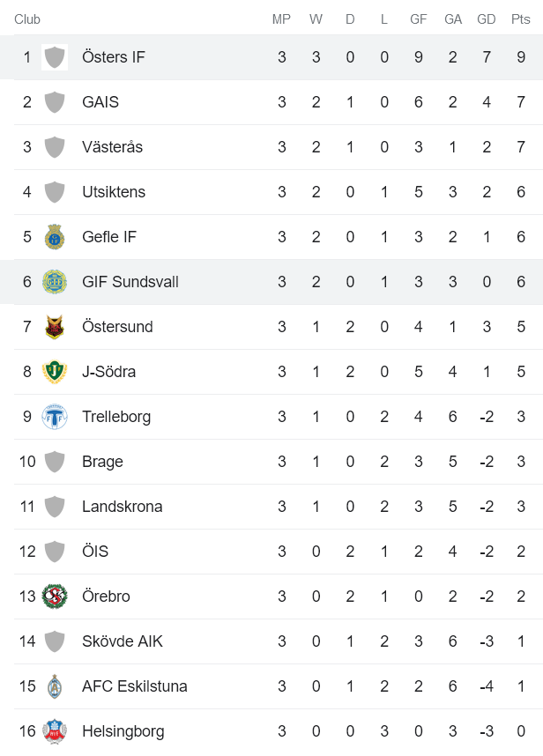
Task: Click the GIF Sundsvall club badge
Action: coord(55,281)
